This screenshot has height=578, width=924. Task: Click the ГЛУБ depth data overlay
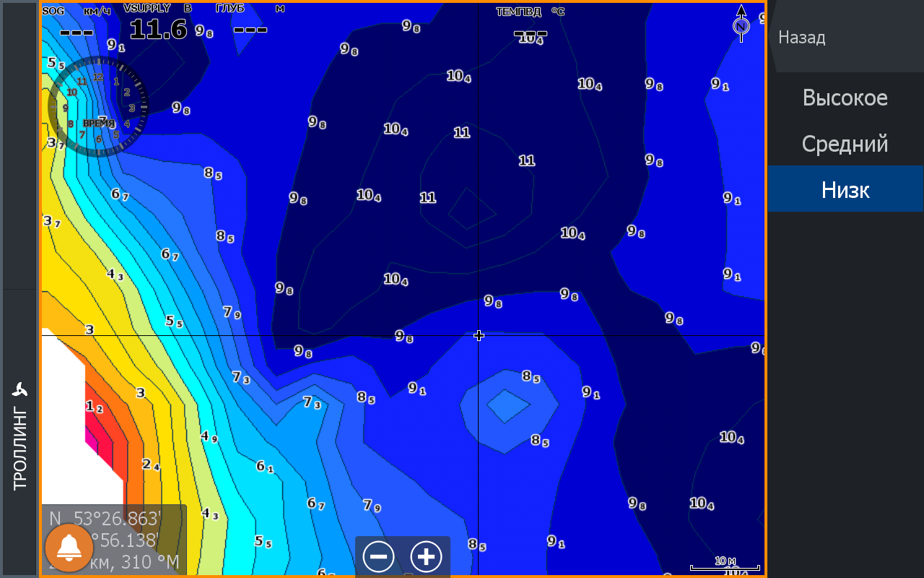tap(250, 22)
